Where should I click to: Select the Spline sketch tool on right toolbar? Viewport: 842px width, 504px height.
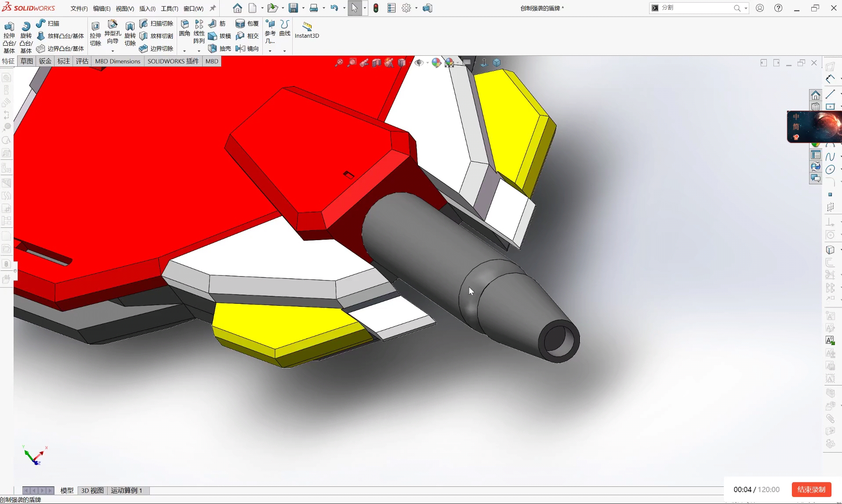click(x=830, y=157)
